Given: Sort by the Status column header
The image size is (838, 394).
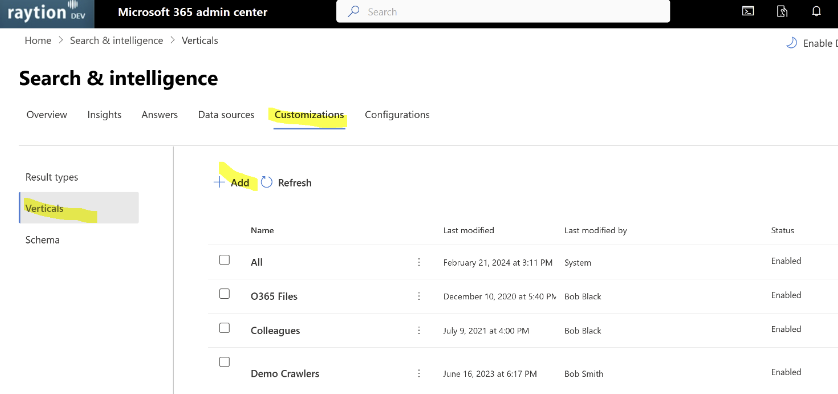Looking at the screenshot, I should [x=782, y=230].
